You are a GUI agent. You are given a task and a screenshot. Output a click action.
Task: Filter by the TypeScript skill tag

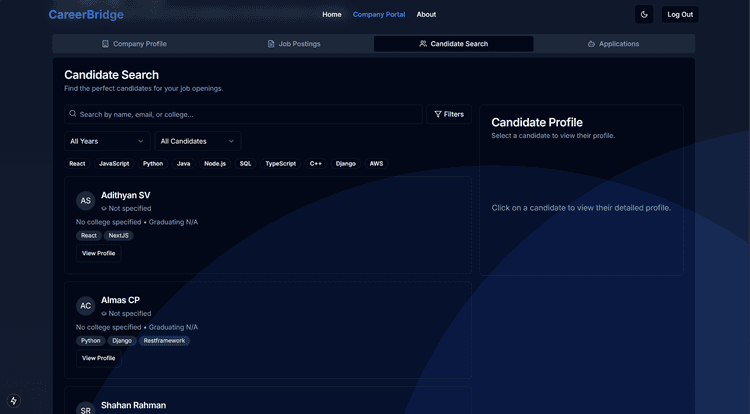point(281,163)
